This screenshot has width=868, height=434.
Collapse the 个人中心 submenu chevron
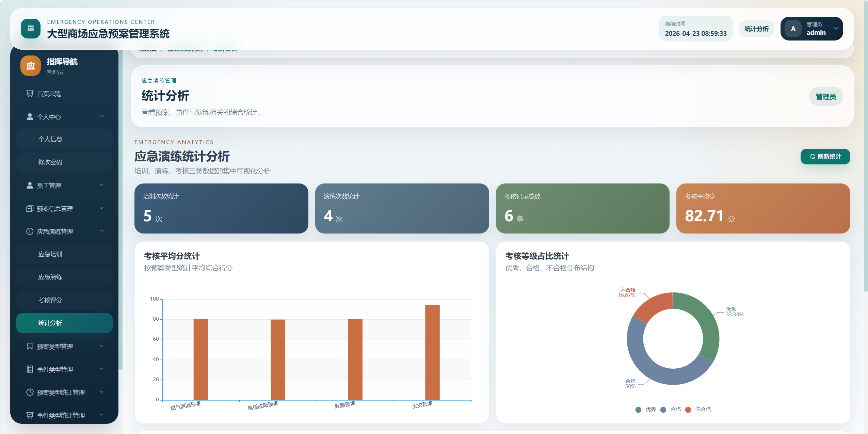101,116
